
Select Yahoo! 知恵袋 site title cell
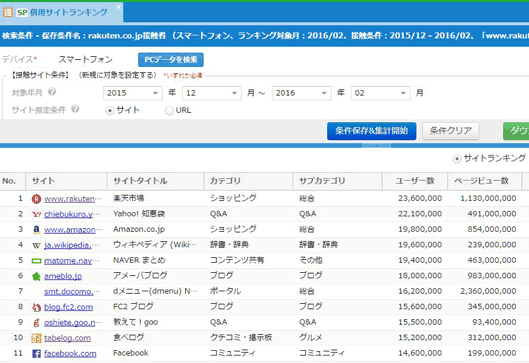coord(139,214)
